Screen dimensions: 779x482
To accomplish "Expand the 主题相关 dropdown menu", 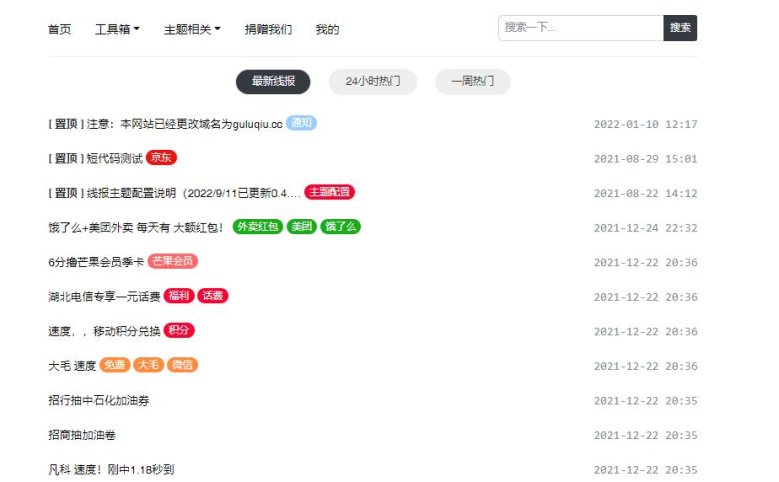I will click(x=192, y=29).
